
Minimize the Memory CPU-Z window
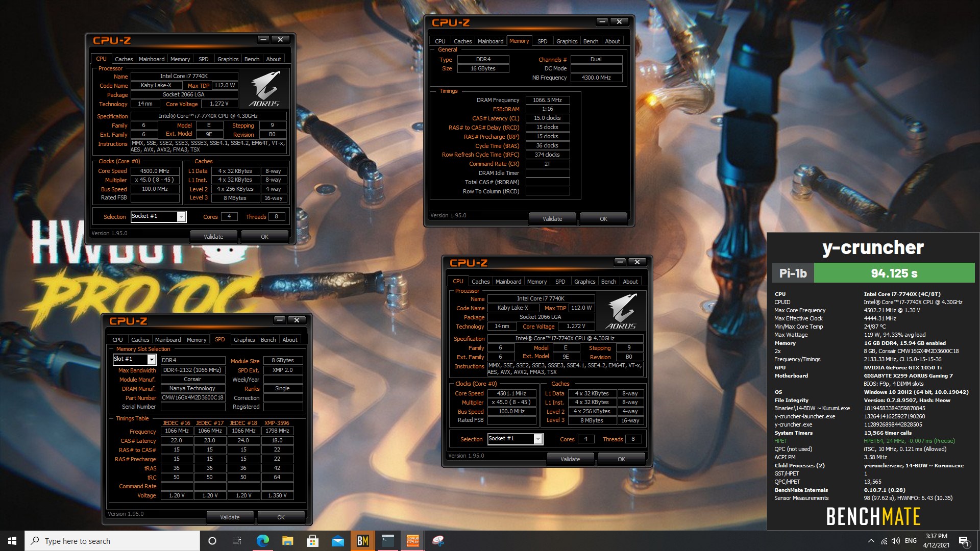602,21
